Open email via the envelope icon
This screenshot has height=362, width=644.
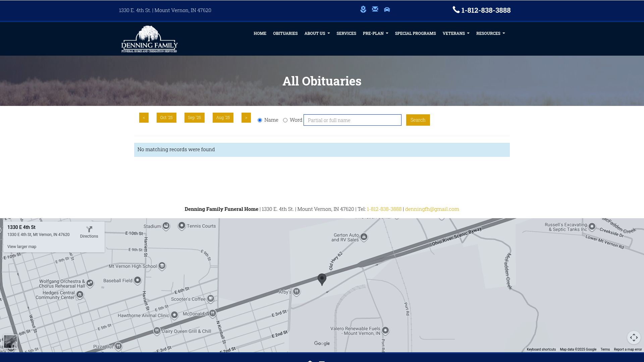click(375, 9)
